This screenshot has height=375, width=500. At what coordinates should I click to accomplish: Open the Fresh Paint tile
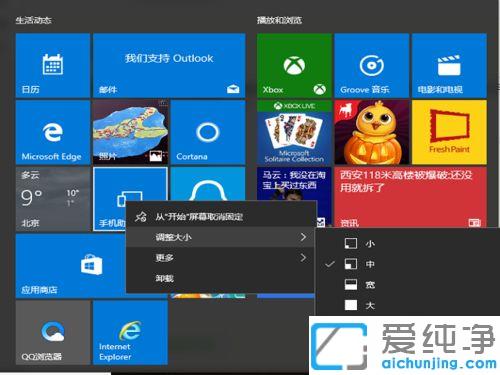[x=449, y=132]
